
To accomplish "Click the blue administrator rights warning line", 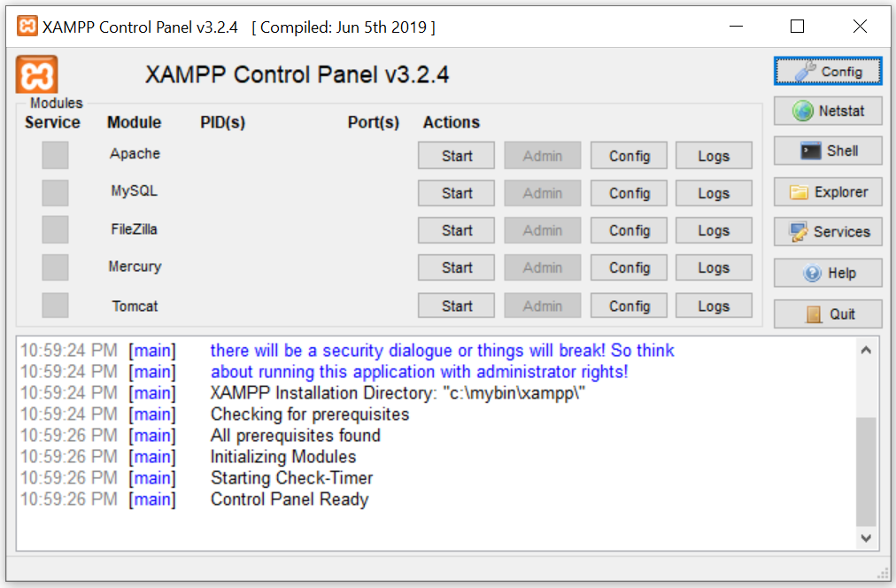I will [419, 372].
